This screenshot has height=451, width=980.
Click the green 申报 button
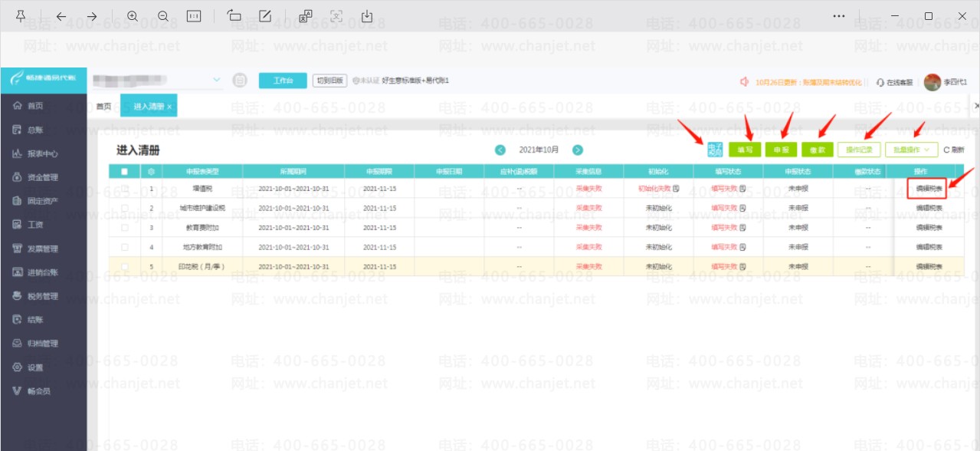click(x=781, y=150)
